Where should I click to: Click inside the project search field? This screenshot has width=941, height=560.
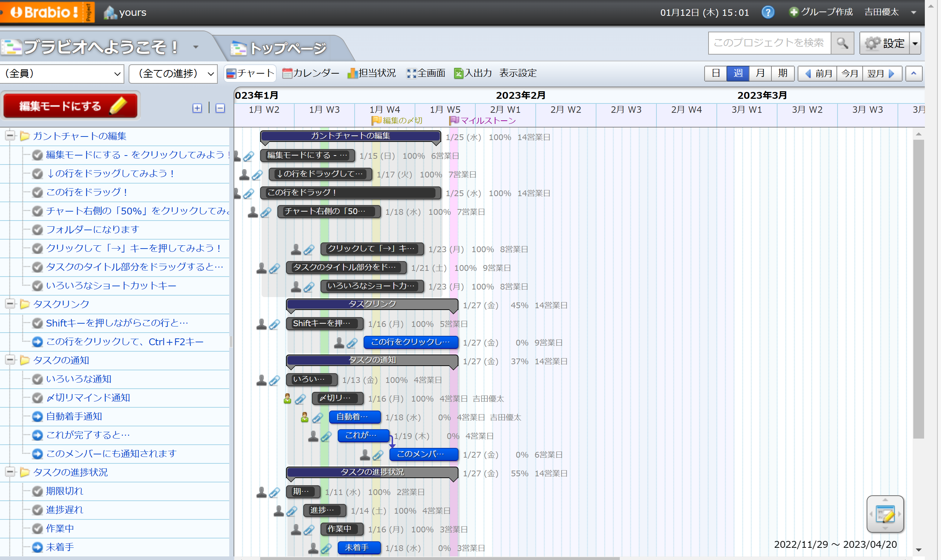click(x=769, y=43)
